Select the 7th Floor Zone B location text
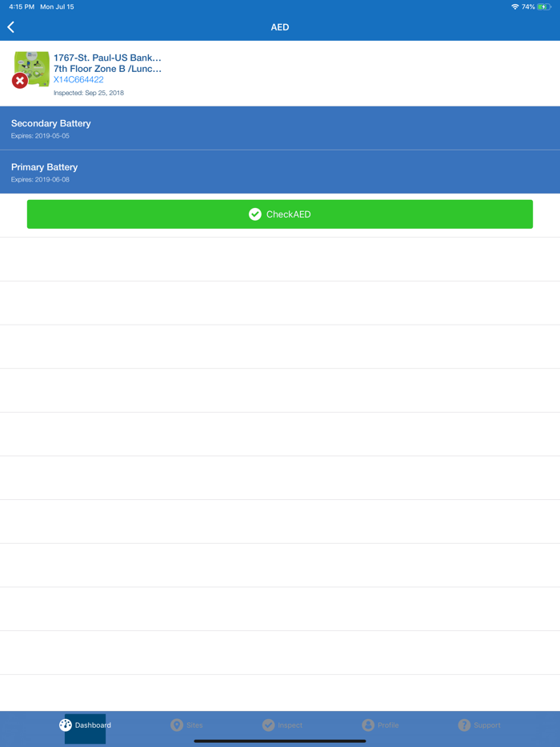Screen dimensions: 560x747 pos(107,69)
